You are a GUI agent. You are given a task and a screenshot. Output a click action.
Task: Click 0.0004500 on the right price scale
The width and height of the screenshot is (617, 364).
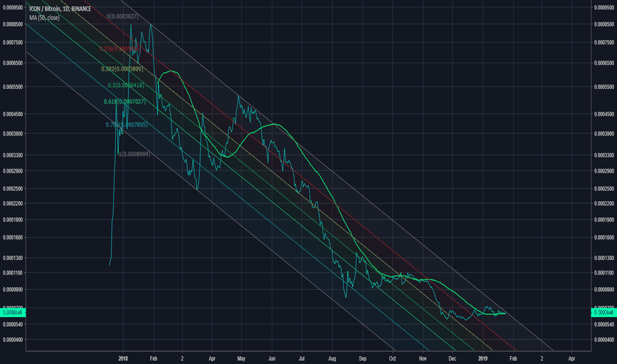pos(604,114)
